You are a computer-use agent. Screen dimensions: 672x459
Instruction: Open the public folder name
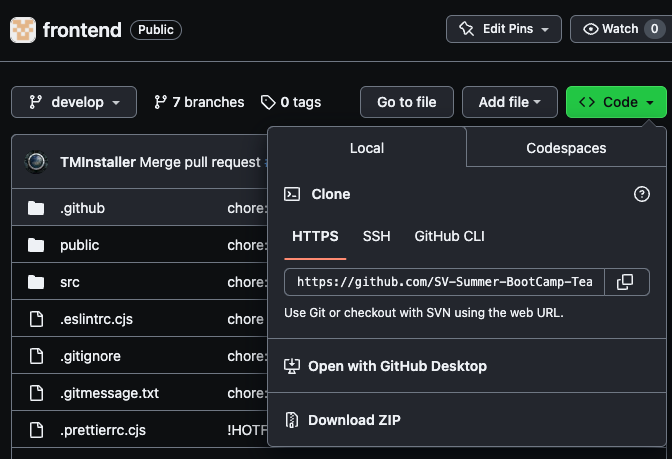coord(79,245)
